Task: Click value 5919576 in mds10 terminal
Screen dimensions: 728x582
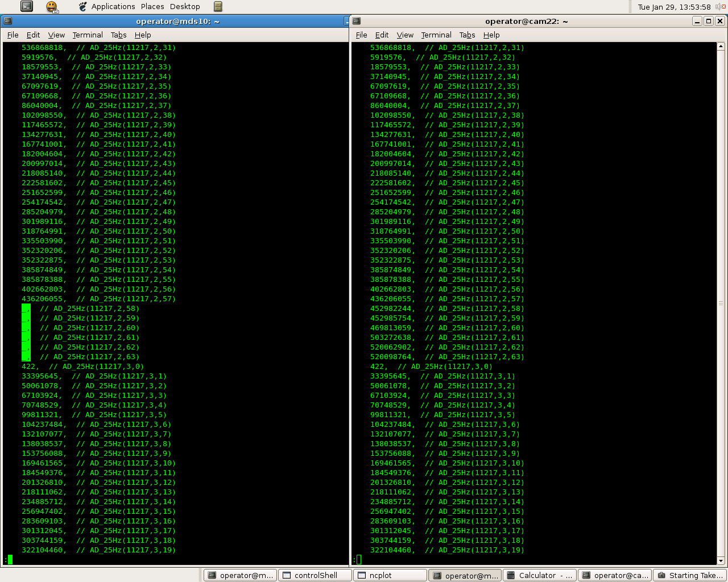Action: tap(38, 57)
